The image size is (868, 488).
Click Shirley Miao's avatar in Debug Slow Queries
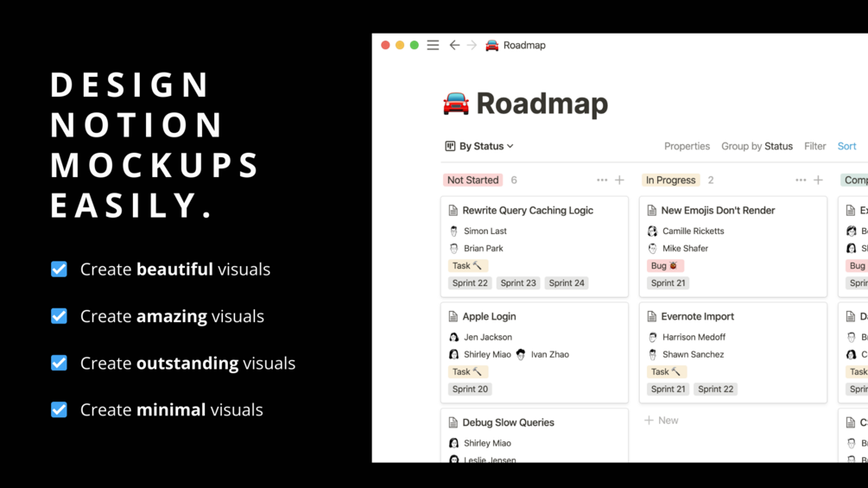click(x=454, y=443)
